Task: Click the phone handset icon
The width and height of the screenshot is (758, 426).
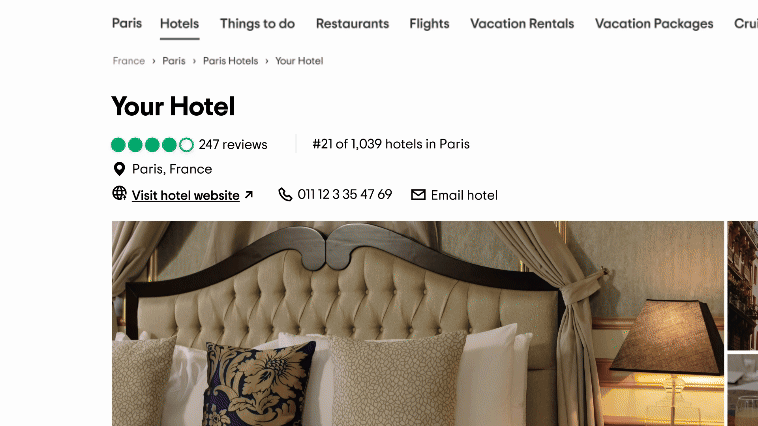Action: (285, 194)
